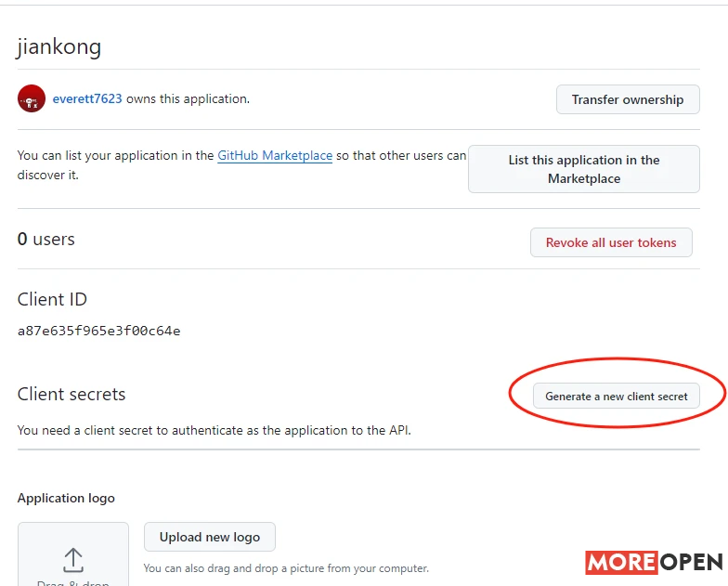This screenshot has width=728, height=586.
Task: Click the drag and drop picture hint text
Action: coord(286,568)
